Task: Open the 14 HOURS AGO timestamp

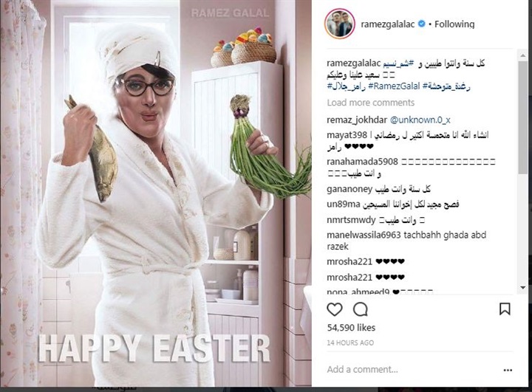Action: tap(350, 343)
